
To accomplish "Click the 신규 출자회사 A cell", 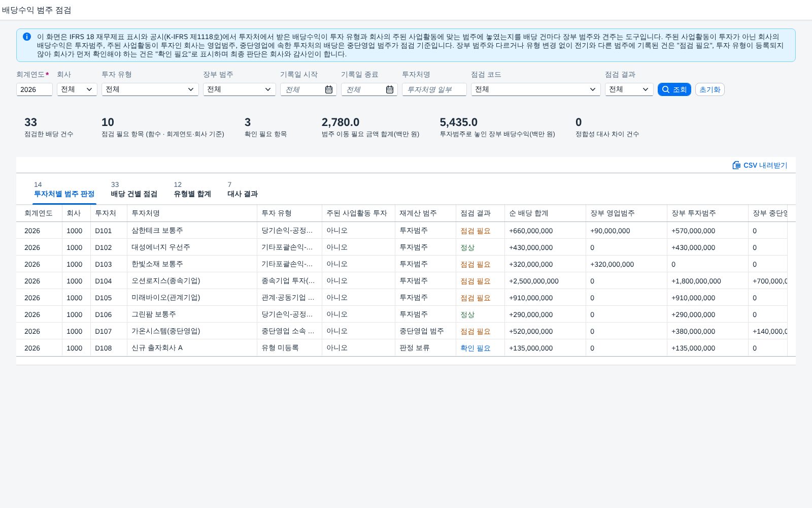I will click(x=192, y=348).
